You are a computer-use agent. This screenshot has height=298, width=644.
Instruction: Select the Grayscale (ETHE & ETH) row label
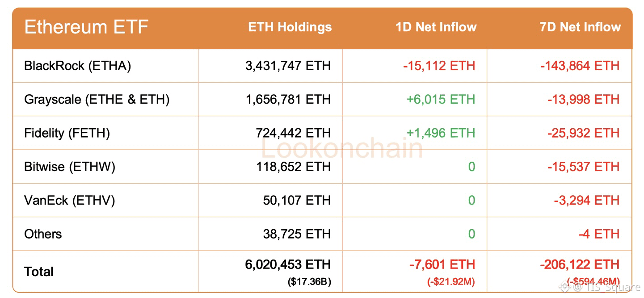coord(97,99)
